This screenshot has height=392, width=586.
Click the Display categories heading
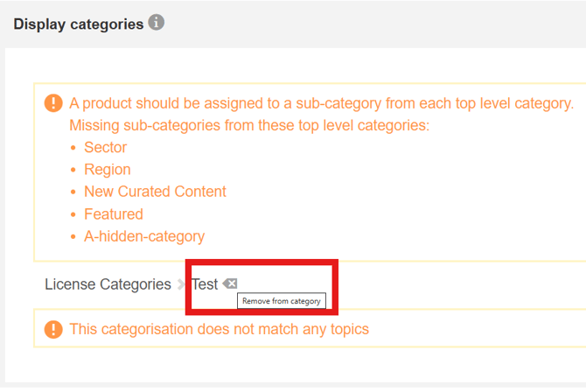click(78, 24)
